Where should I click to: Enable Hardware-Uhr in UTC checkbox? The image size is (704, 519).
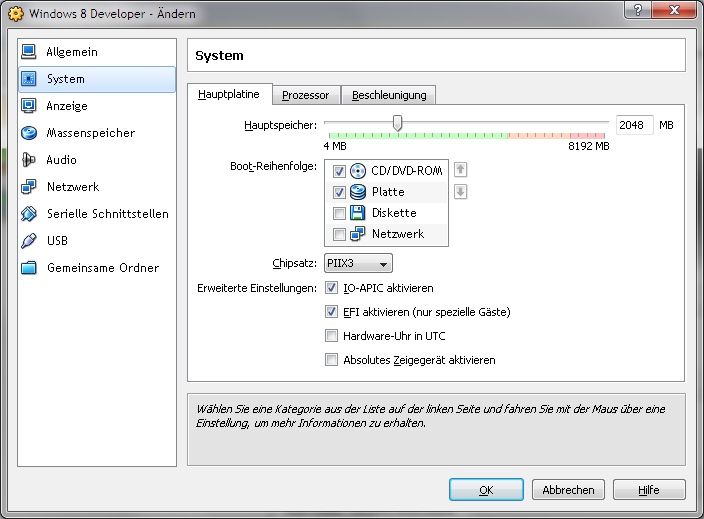click(331, 335)
